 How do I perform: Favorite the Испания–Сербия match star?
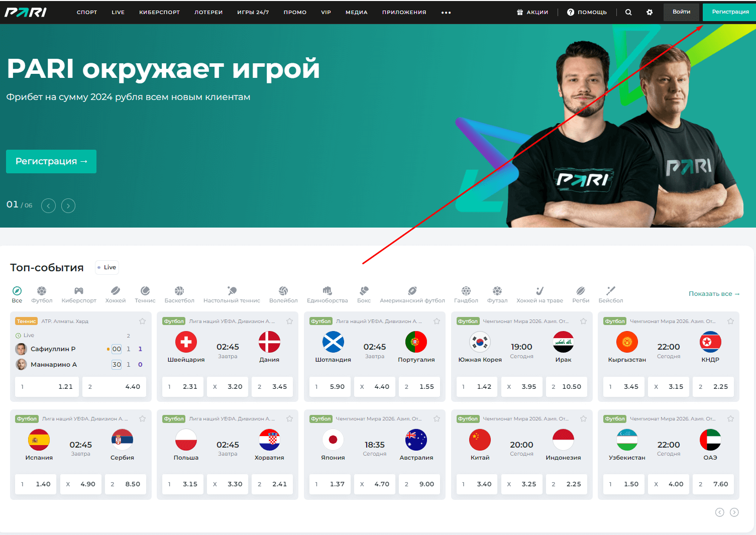(x=142, y=418)
